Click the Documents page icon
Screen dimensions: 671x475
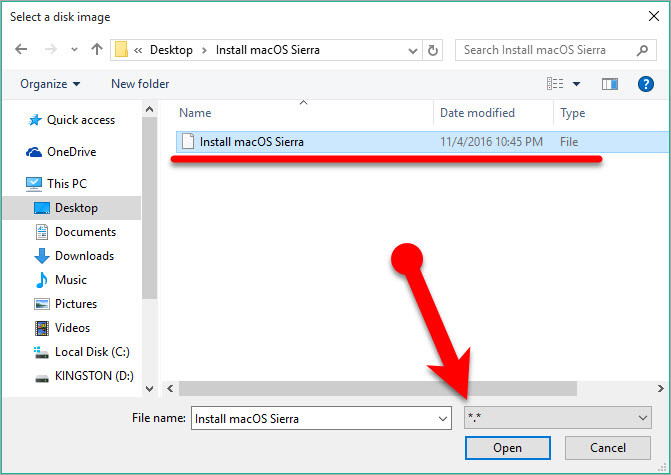(42, 232)
